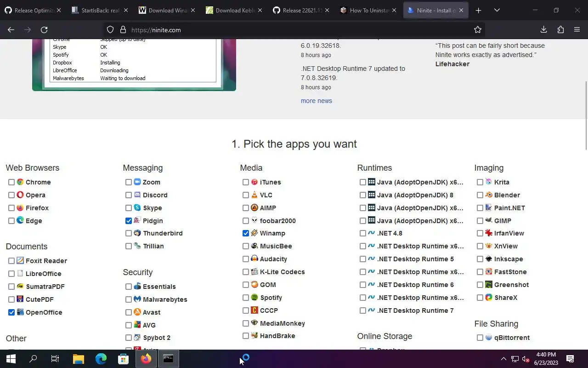Screen dimensions: 588x368
Task: Click the installer preview screenshot
Action: (134, 64)
